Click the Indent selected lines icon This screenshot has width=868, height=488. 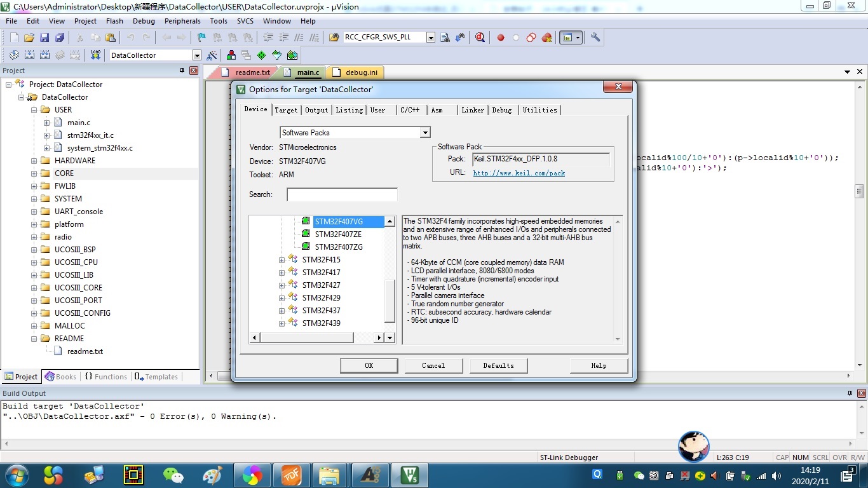coord(268,37)
